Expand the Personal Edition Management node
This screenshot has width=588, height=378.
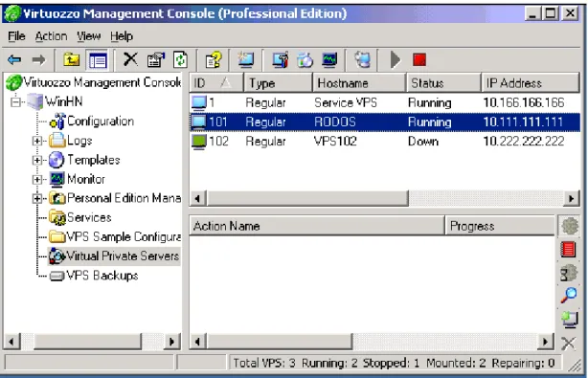point(36,198)
